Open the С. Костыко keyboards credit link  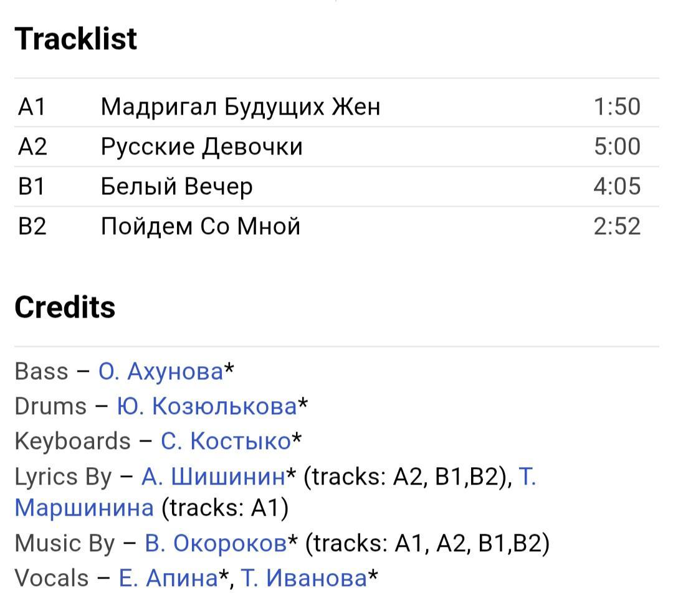[226, 440]
